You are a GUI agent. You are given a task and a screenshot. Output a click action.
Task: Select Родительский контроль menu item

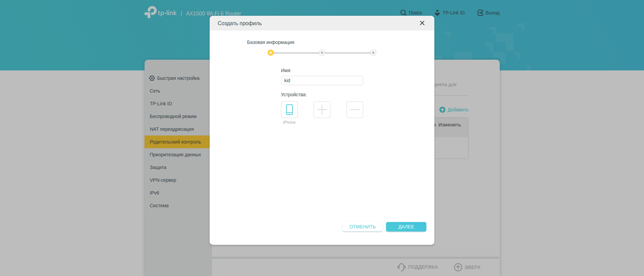click(175, 142)
